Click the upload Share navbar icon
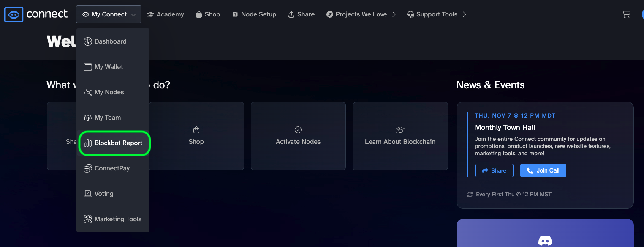This screenshot has width=644, height=247. pos(291,14)
